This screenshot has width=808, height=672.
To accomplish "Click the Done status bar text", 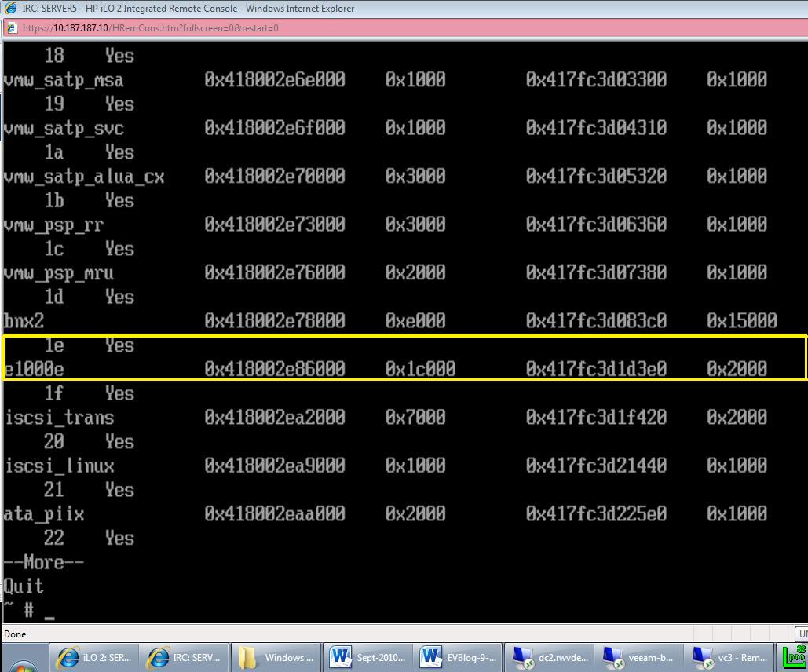I will coord(15,634).
